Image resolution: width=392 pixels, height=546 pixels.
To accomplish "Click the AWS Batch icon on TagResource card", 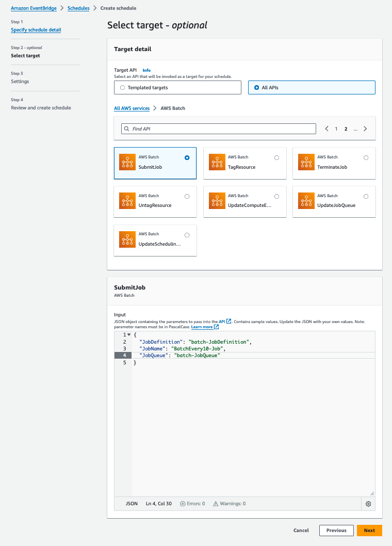I will point(217,162).
